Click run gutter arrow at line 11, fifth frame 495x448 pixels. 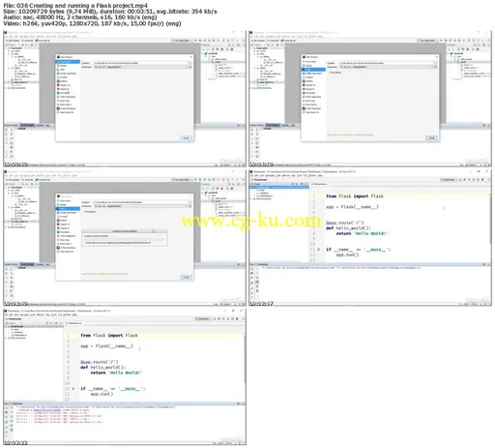73,389
